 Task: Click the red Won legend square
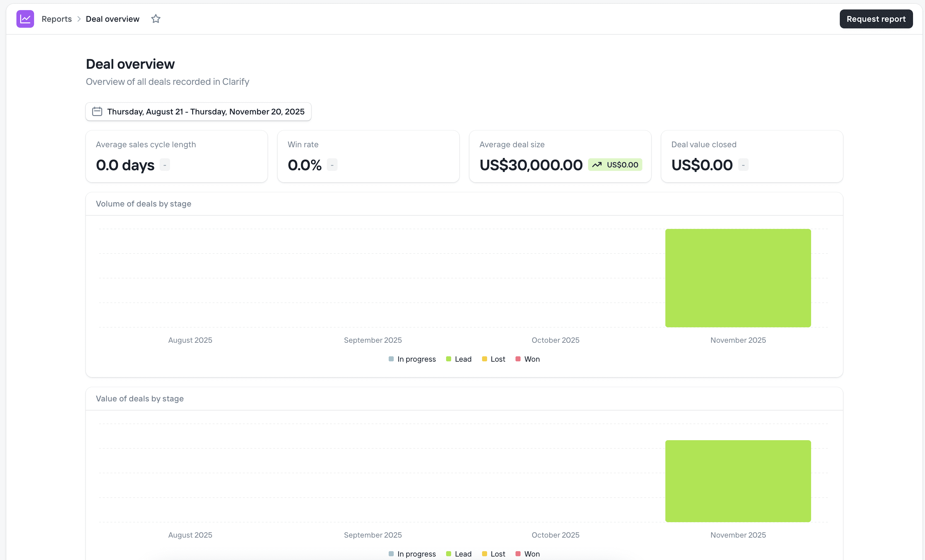(x=518, y=359)
